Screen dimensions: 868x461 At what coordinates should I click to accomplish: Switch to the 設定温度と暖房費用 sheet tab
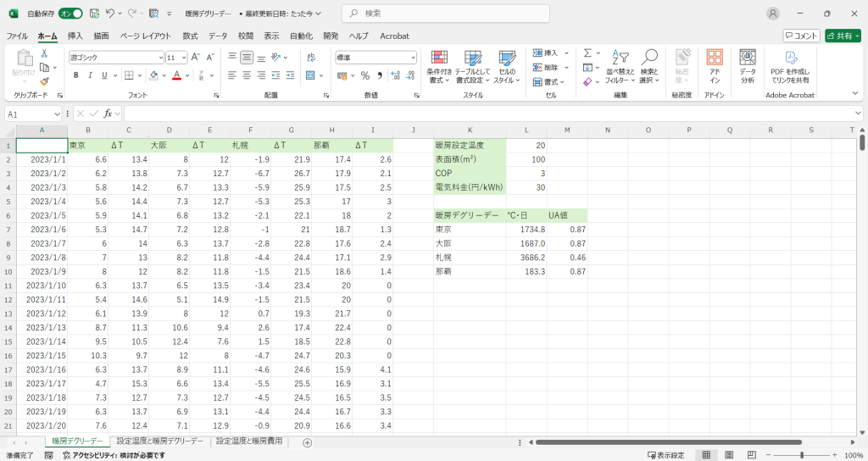(x=252, y=442)
